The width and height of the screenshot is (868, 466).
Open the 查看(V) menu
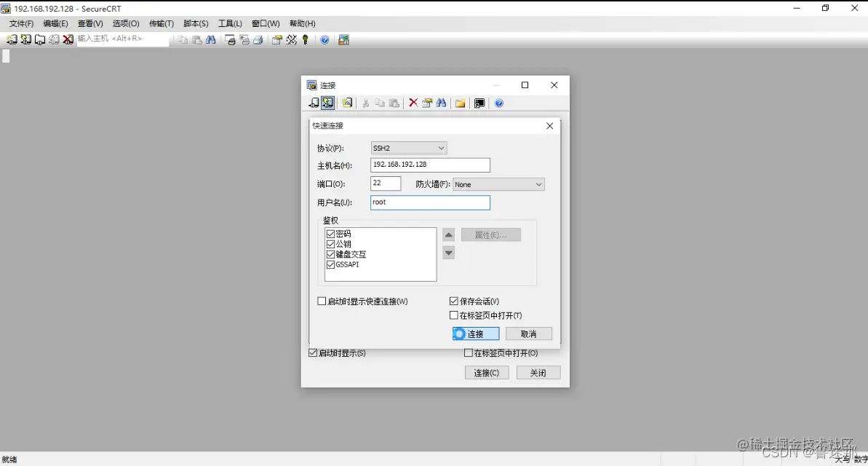click(x=90, y=23)
